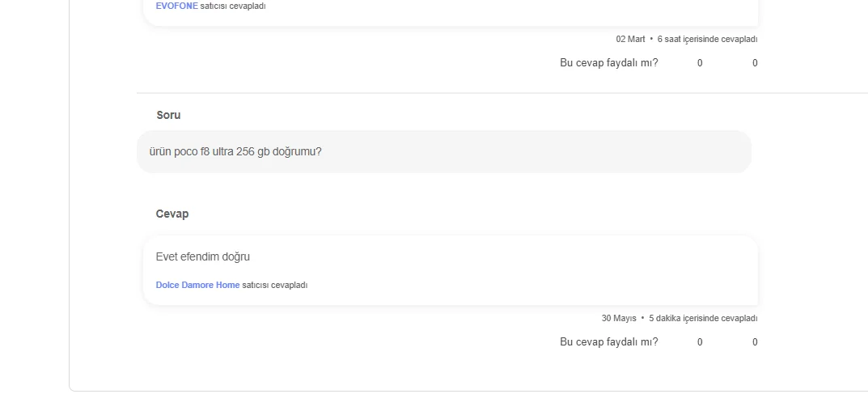Click the answer text 'Evet efendim doğru'

[202, 256]
